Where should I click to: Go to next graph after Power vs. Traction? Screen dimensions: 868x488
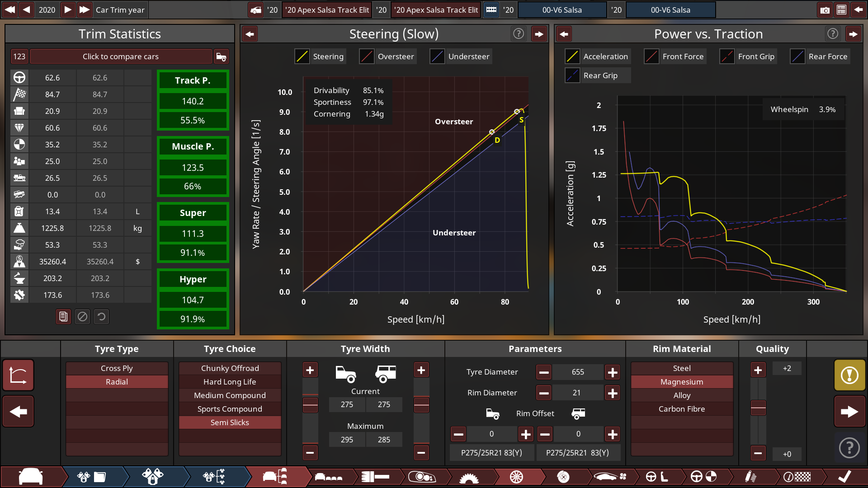click(853, 34)
